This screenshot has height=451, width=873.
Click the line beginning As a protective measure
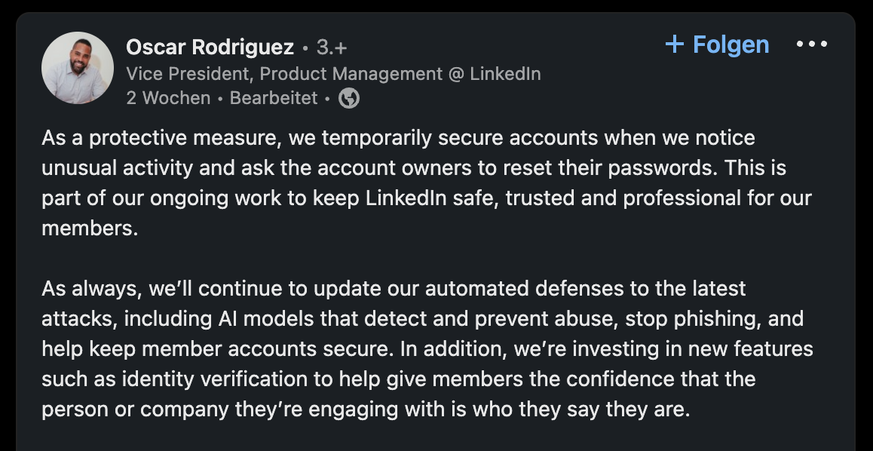pyautogui.click(x=398, y=138)
